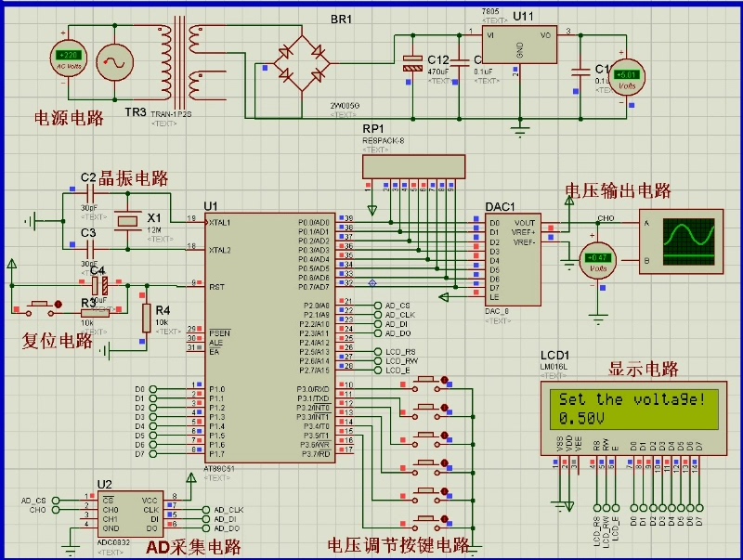
Task: Click the AD_DO terminal beside U2
Action: [205, 528]
